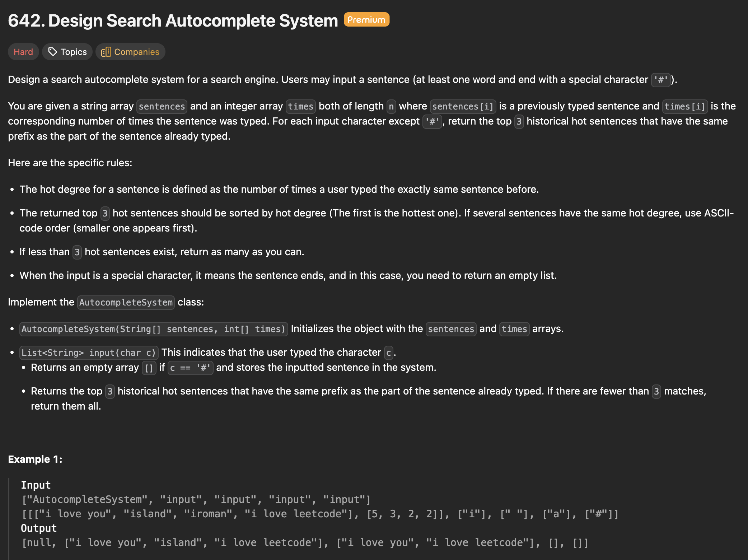The height and width of the screenshot is (560, 748).
Task: Click the orange Premium badge
Action: point(366,20)
